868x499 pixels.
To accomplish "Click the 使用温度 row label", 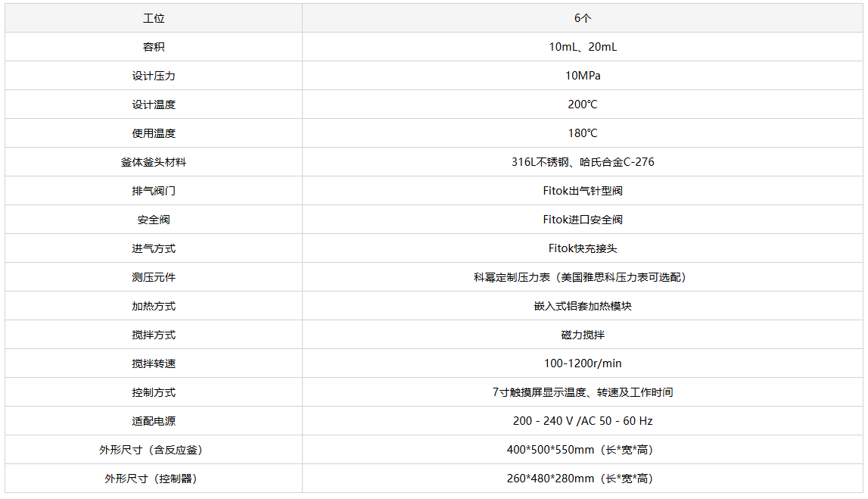I will [154, 133].
